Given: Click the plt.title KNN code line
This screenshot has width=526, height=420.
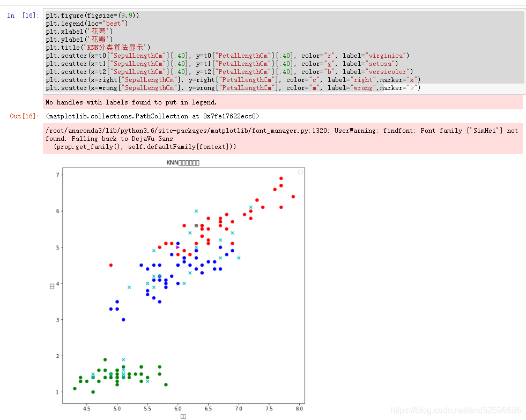Looking at the screenshot, I should coord(98,48).
